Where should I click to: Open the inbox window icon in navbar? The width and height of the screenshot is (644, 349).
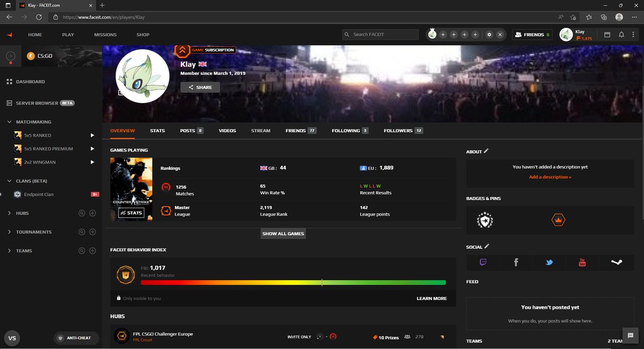click(608, 34)
